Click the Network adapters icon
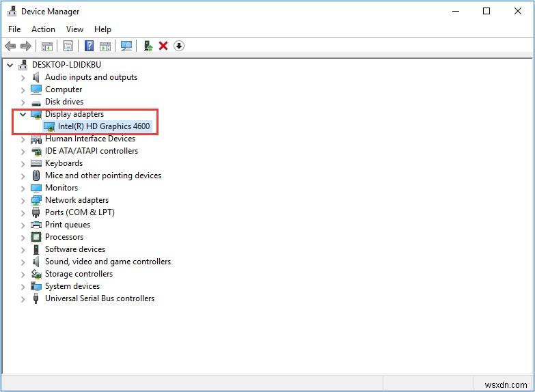 [36, 200]
